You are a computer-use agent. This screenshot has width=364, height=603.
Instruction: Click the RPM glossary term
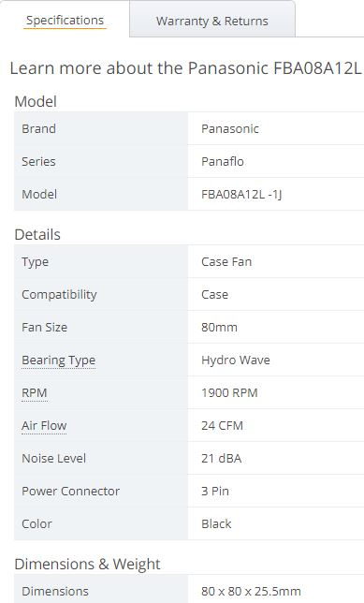coord(35,393)
